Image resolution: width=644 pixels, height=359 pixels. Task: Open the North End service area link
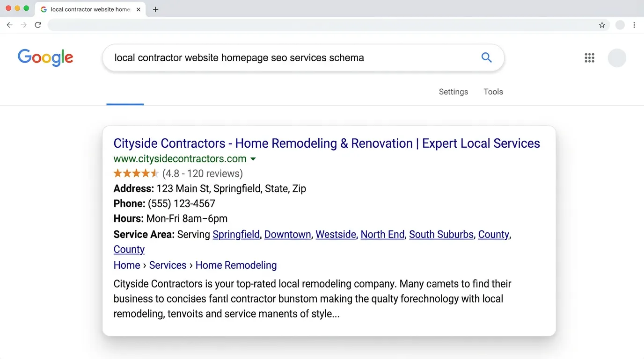coord(383,234)
